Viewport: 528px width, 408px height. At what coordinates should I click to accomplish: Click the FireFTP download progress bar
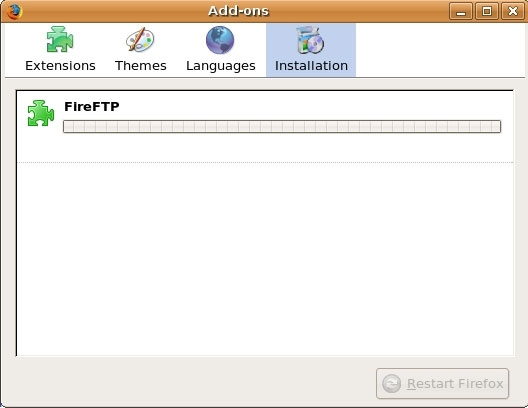click(x=282, y=126)
